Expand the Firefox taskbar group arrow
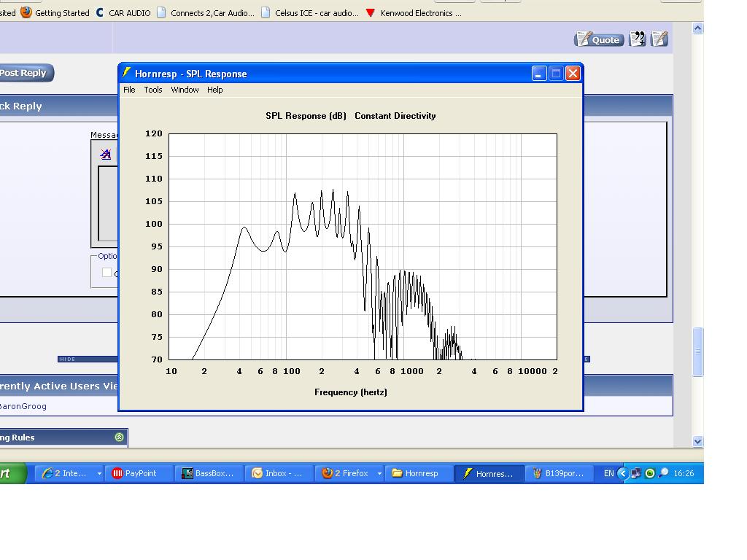This screenshot has width=747, height=560. point(379,473)
